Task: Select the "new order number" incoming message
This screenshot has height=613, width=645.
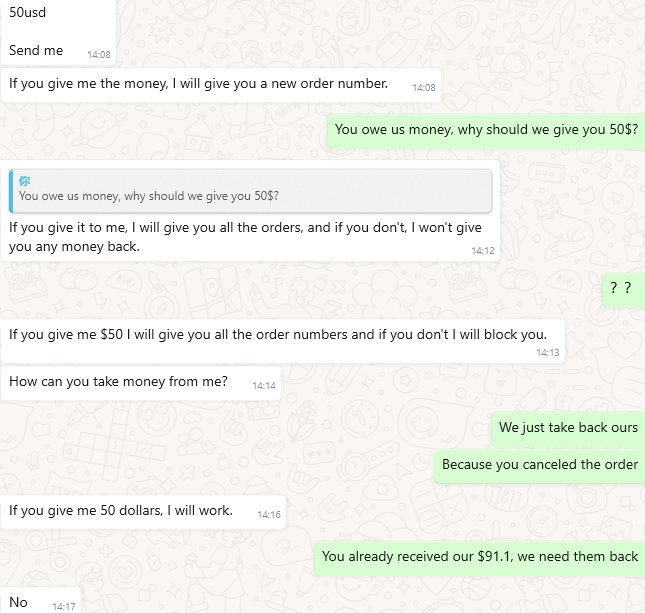Action: (198, 84)
